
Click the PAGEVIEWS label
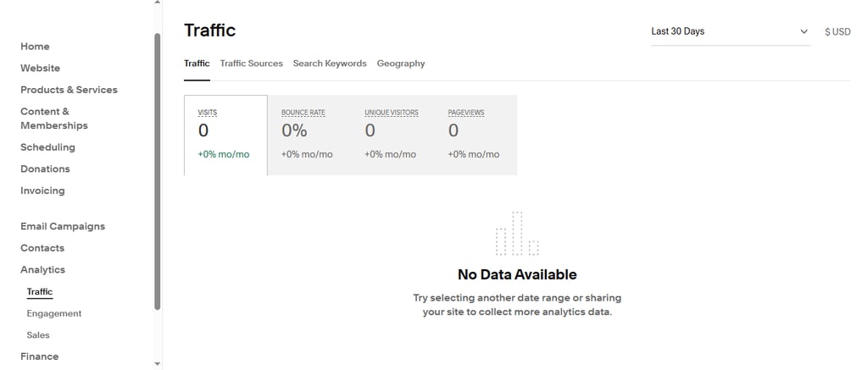point(466,113)
